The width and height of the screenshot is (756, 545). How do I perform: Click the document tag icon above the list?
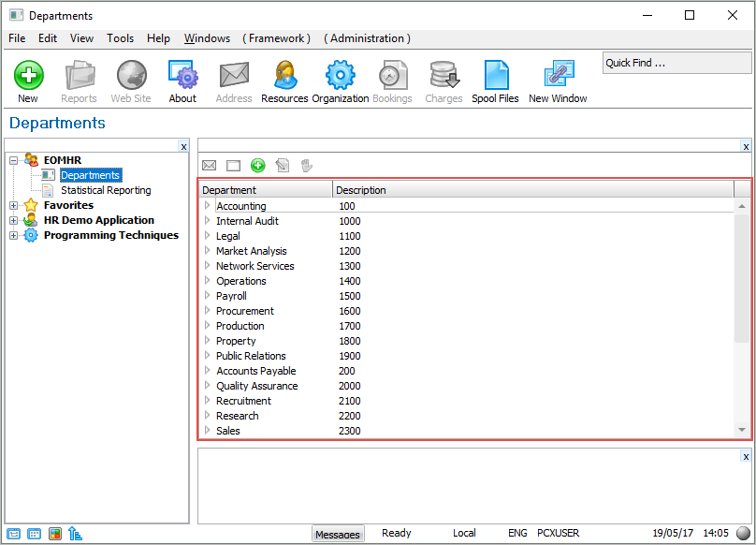[283, 166]
